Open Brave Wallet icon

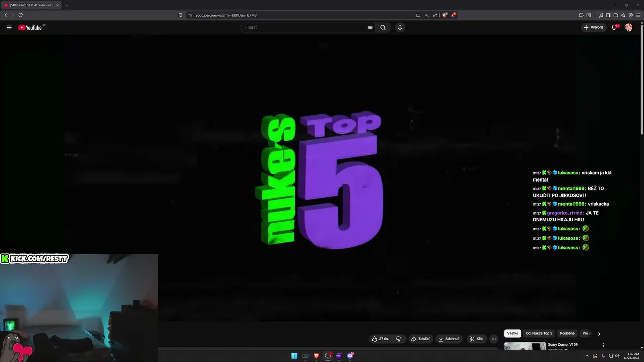616,15
